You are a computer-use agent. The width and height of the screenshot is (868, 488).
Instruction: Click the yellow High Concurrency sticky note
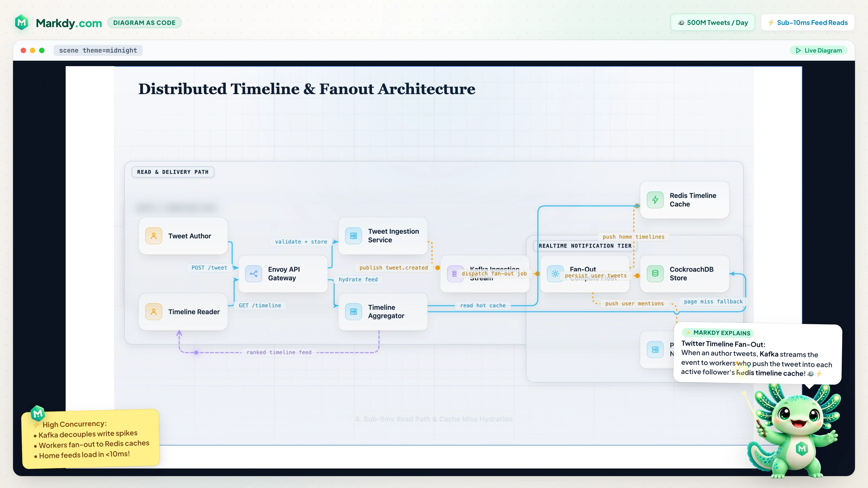[x=90, y=439]
